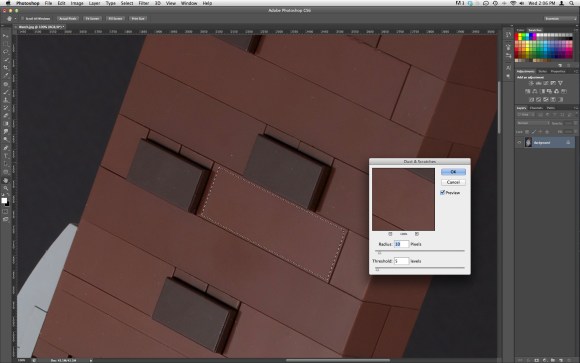The width and height of the screenshot is (580, 363).
Task: Open the Essentials workspace dropdown
Action: pos(560,19)
